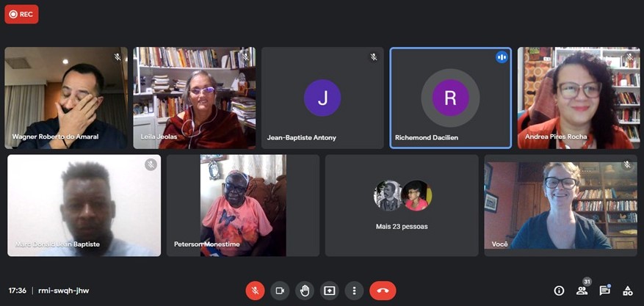
Task: Select Richemond Dacilien's speaker tile
Action: point(450,98)
